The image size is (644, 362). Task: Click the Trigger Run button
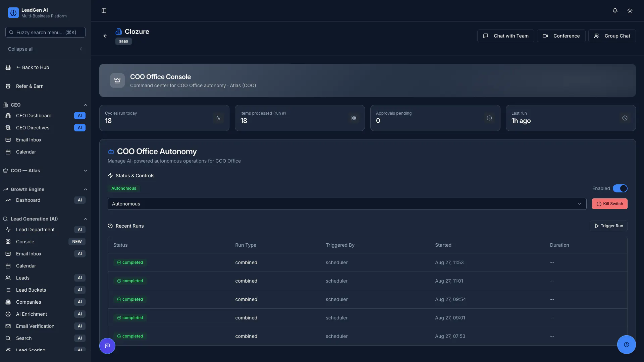pyautogui.click(x=608, y=226)
